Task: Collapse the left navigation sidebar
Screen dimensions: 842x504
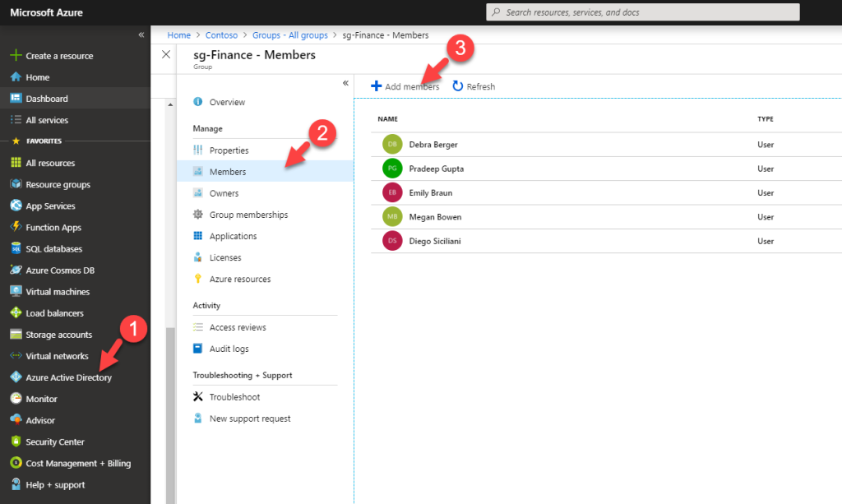Action: coord(141,35)
